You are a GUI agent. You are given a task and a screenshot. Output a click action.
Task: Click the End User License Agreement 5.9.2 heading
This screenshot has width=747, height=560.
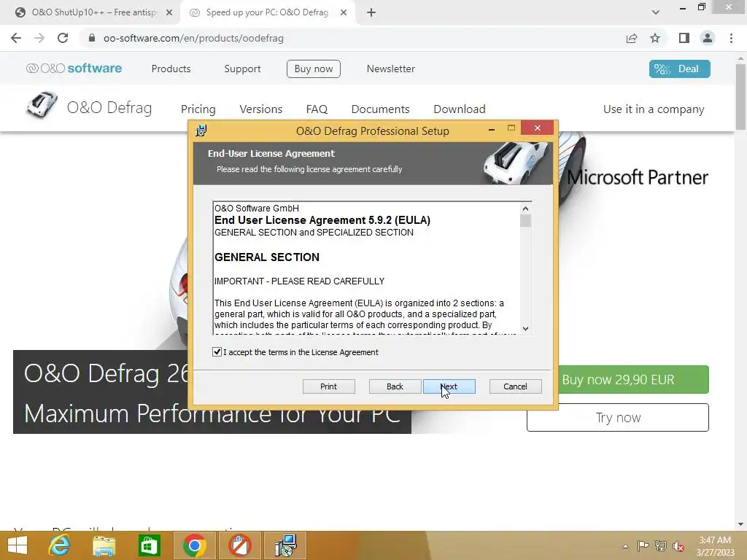pos(322,220)
